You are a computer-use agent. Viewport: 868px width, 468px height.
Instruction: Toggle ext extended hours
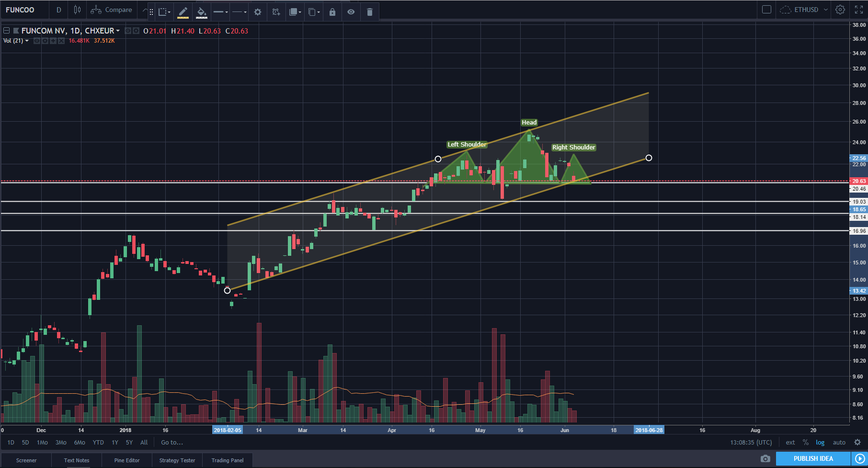[790, 443]
